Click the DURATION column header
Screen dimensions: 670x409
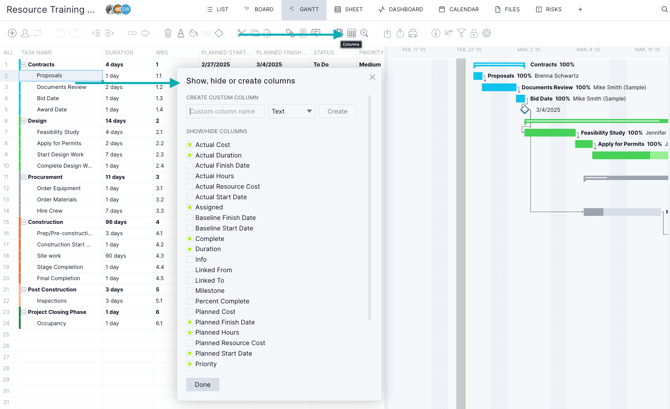pyautogui.click(x=119, y=53)
